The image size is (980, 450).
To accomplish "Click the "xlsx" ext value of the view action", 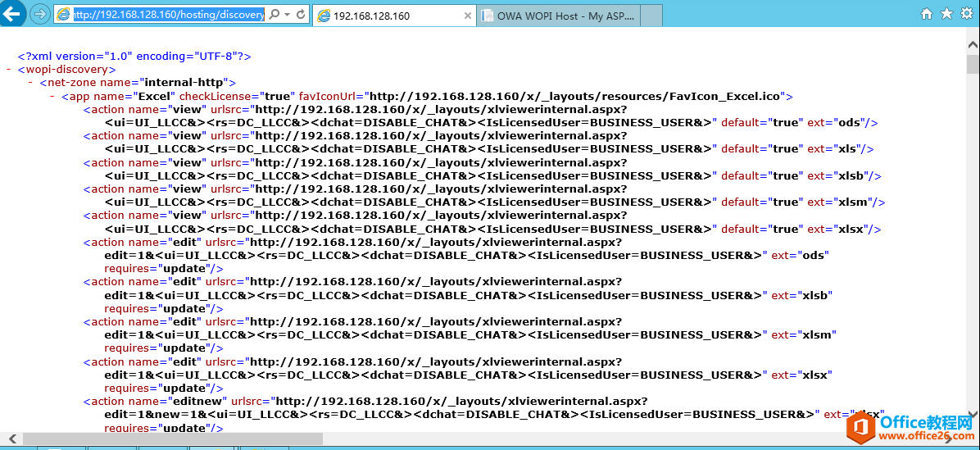I will pyautogui.click(x=852, y=229).
